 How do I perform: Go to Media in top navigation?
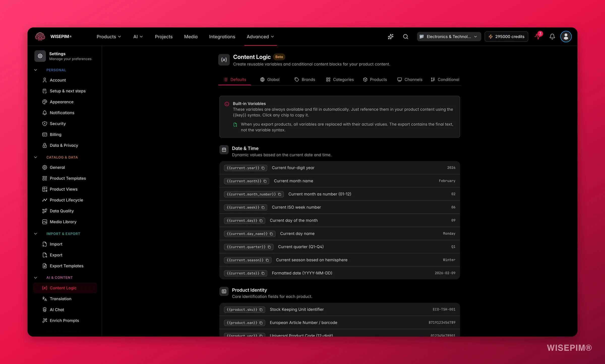191,37
